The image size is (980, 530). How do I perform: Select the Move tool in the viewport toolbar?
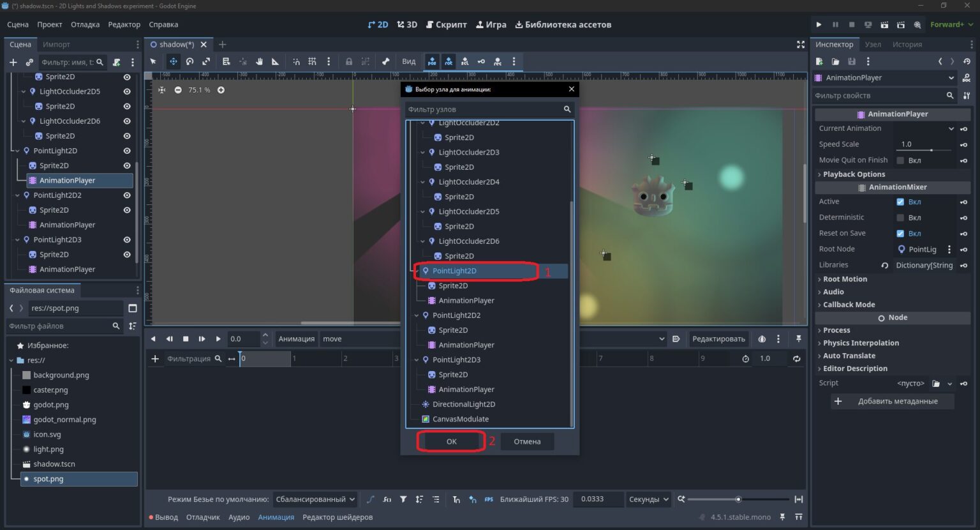pos(173,62)
